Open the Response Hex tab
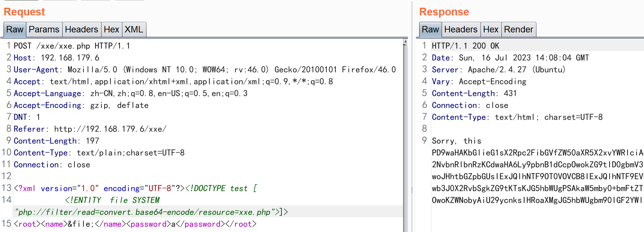 [x=491, y=30]
